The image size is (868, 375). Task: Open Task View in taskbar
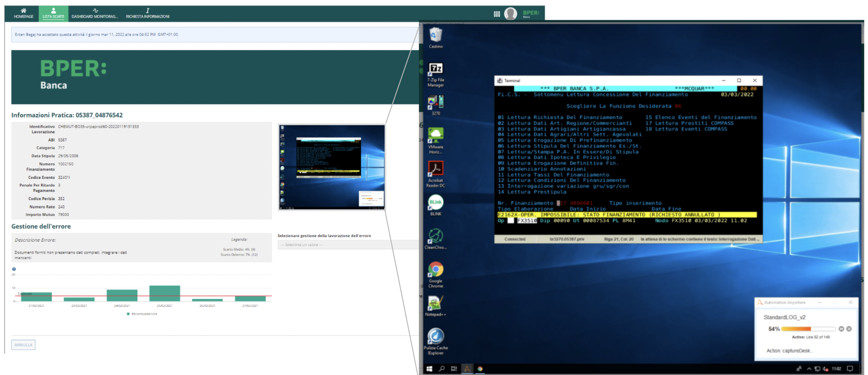tap(454, 369)
